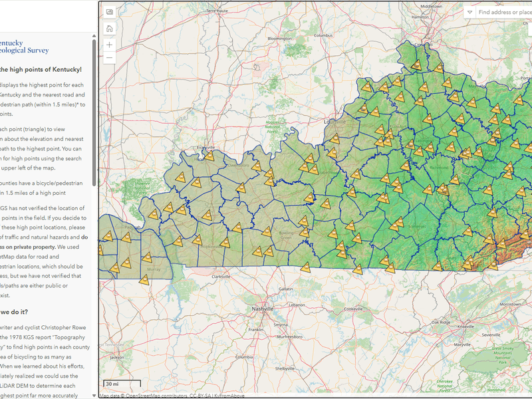532x399 pixels.
Task: Select the high point triangle near Hopkinsville
Action: point(198,241)
